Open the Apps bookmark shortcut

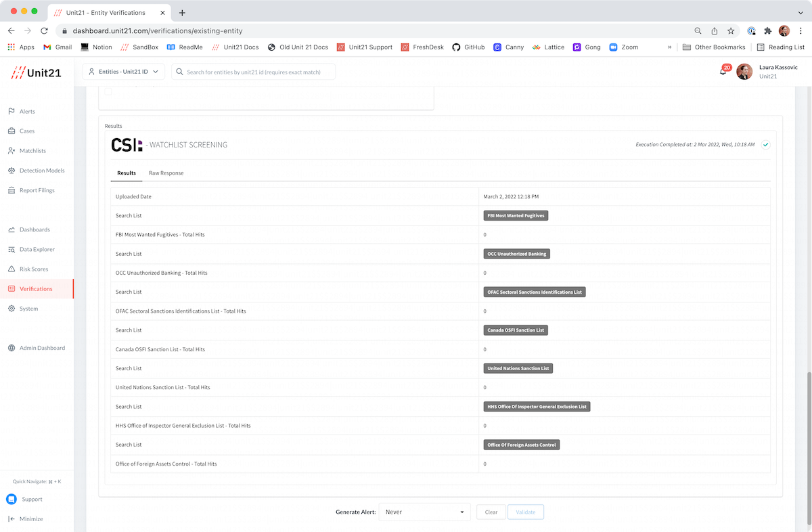21,47
